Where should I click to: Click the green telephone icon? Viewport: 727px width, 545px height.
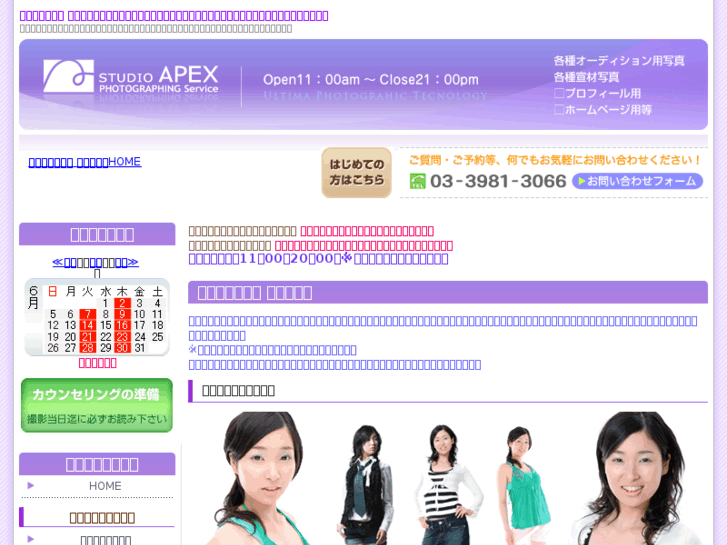(417, 181)
